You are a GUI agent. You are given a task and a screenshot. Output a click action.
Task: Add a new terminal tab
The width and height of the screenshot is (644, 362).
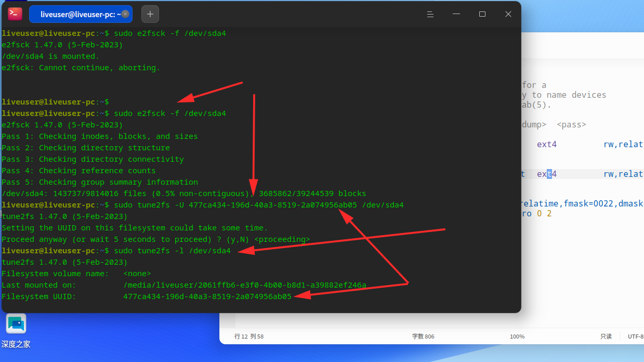click(x=150, y=14)
